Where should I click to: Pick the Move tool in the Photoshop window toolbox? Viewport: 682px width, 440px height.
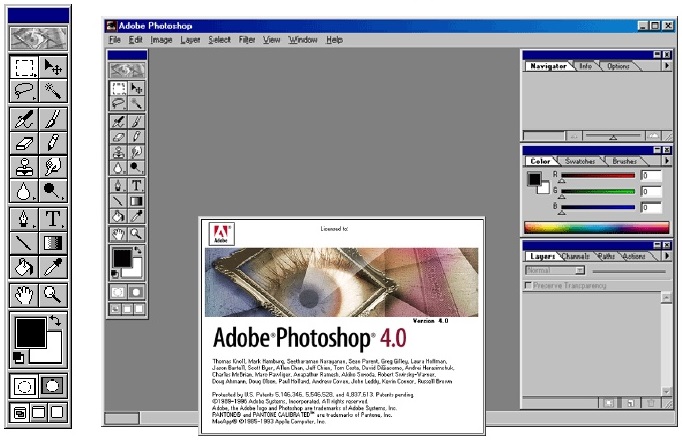point(136,88)
